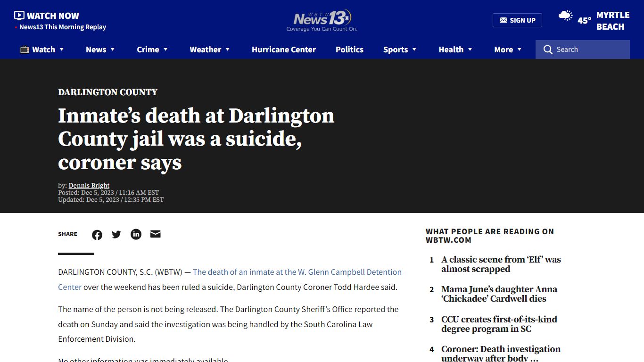Click the search magnifier icon
The height and width of the screenshot is (362, 644).
click(548, 49)
